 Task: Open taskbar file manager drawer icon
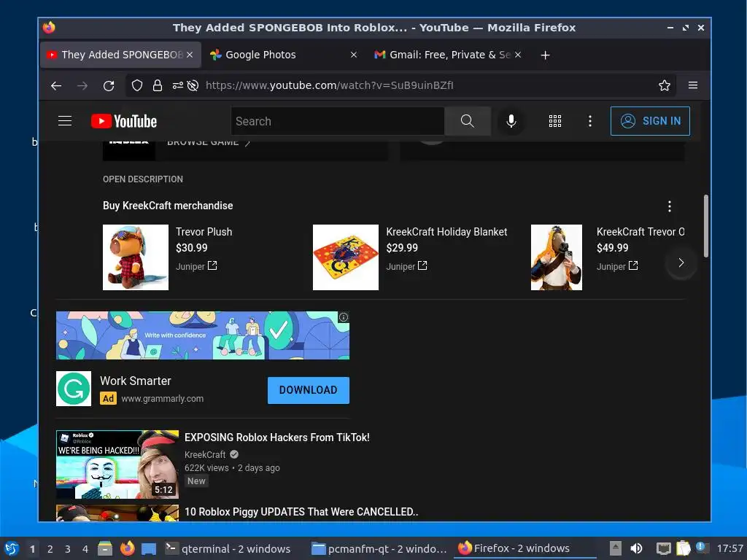105,548
